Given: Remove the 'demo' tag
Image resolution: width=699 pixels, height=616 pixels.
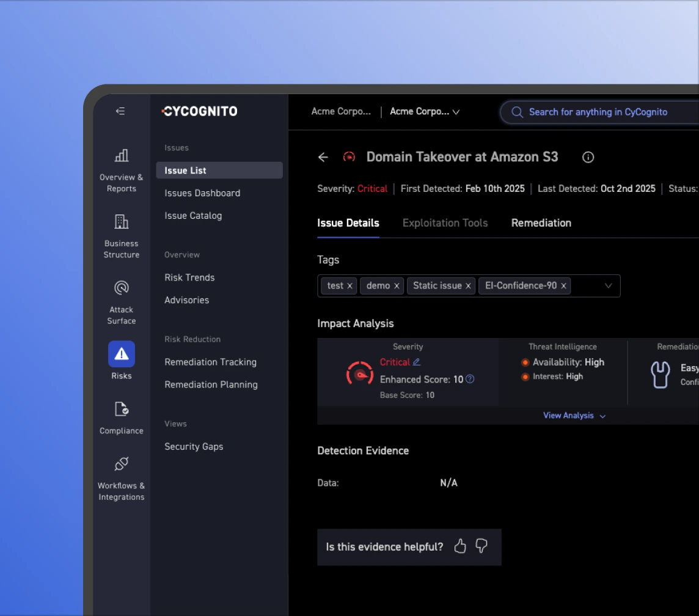Looking at the screenshot, I should pyautogui.click(x=397, y=285).
